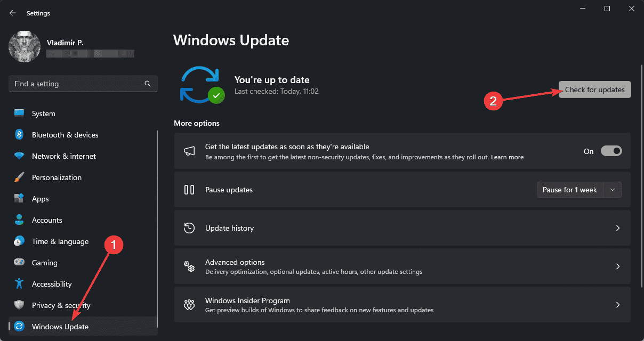Viewport: 644px width, 341px height.
Task: Open the Accounts section
Action: 83,220
